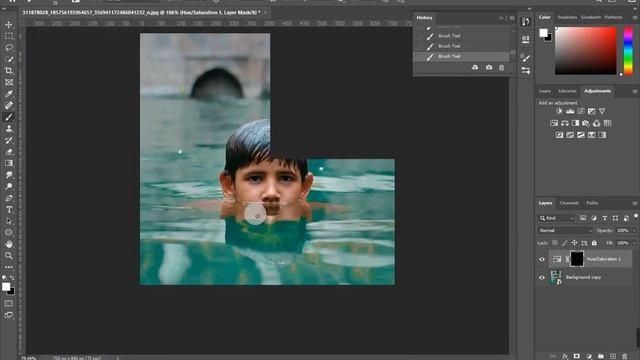Select the Lasso tool
Viewport: 640px width, 360px height.
[x=9, y=48]
